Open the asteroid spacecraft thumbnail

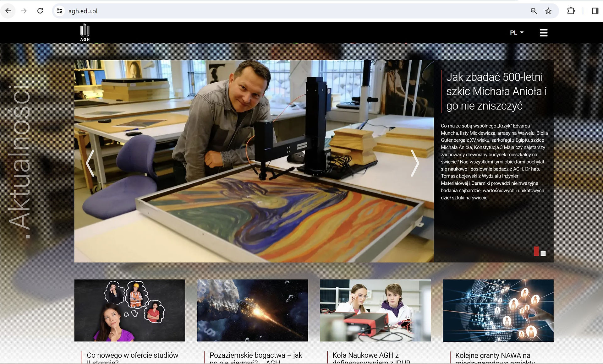click(x=253, y=310)
